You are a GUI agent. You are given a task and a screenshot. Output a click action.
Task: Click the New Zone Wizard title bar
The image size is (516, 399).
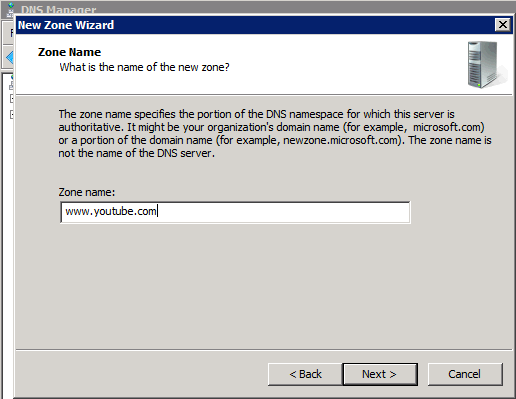[x=255, y=25]
